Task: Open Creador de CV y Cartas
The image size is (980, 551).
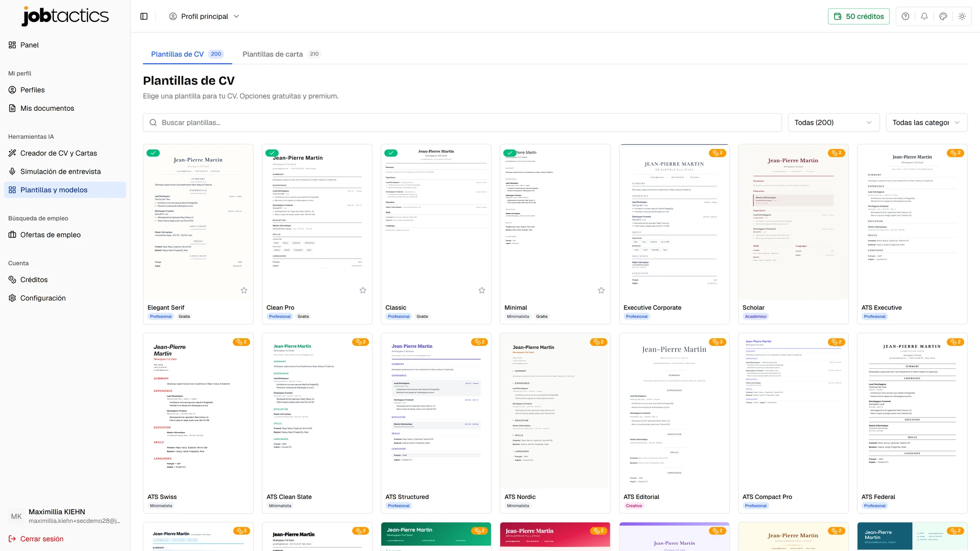Action: (65, 153)
